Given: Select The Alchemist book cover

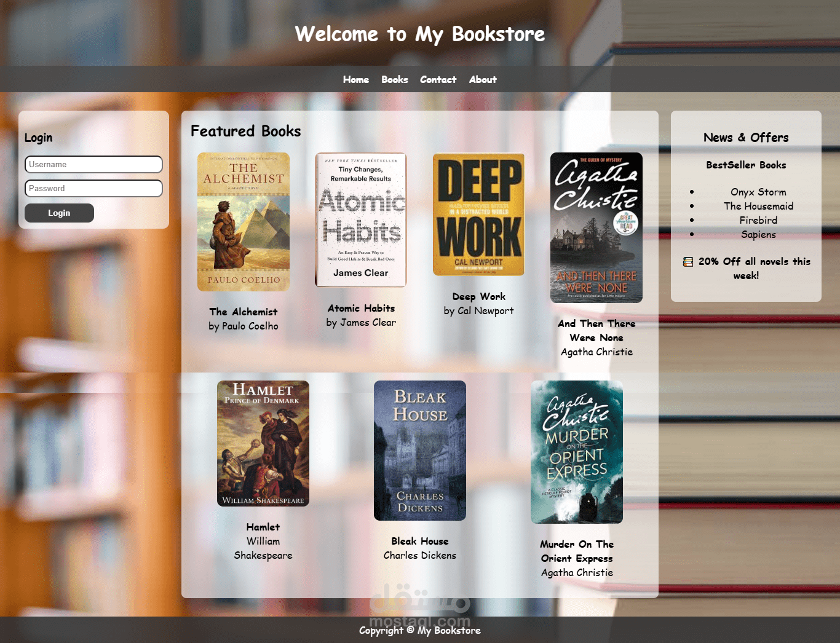Looking at the screenshot, I should [244, 222].
